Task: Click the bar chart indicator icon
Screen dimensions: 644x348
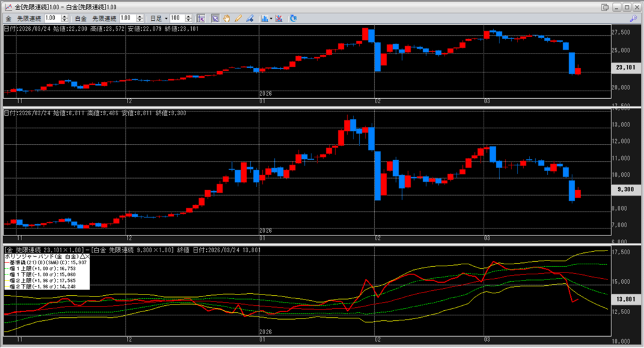Action: click(x=264, y=18)
